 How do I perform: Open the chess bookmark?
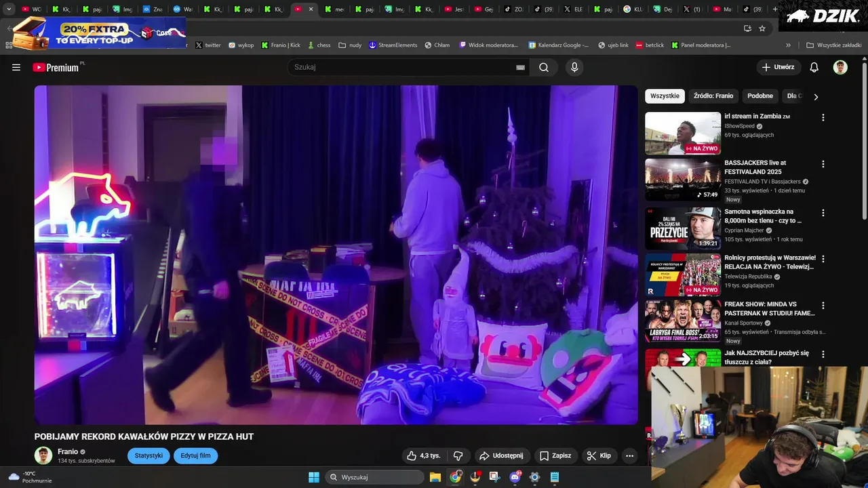[319, 45]
